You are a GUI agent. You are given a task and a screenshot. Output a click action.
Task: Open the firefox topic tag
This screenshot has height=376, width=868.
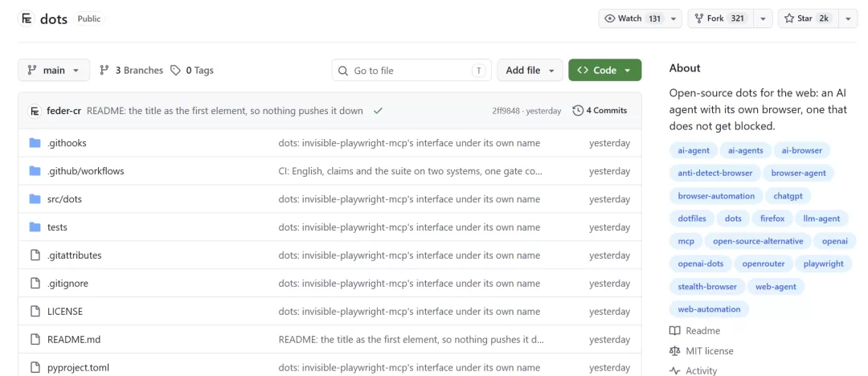click(772, 219)
